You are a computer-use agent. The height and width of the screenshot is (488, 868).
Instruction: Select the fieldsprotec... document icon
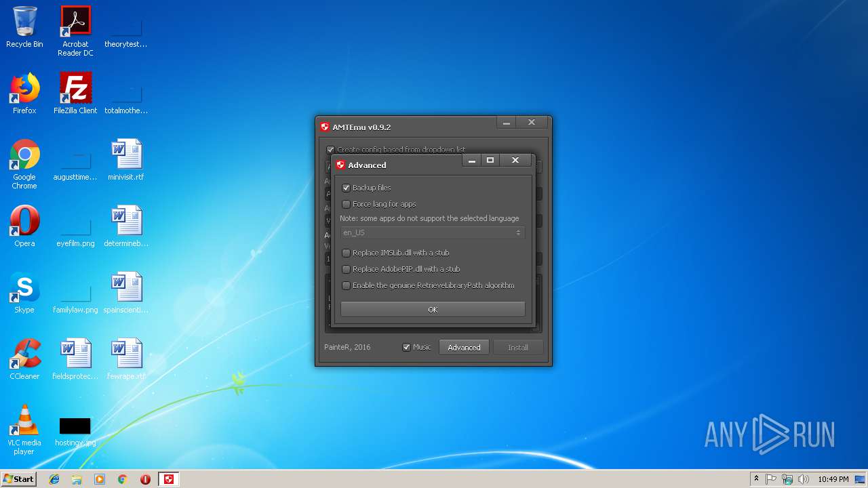click(x=75, y=359)
